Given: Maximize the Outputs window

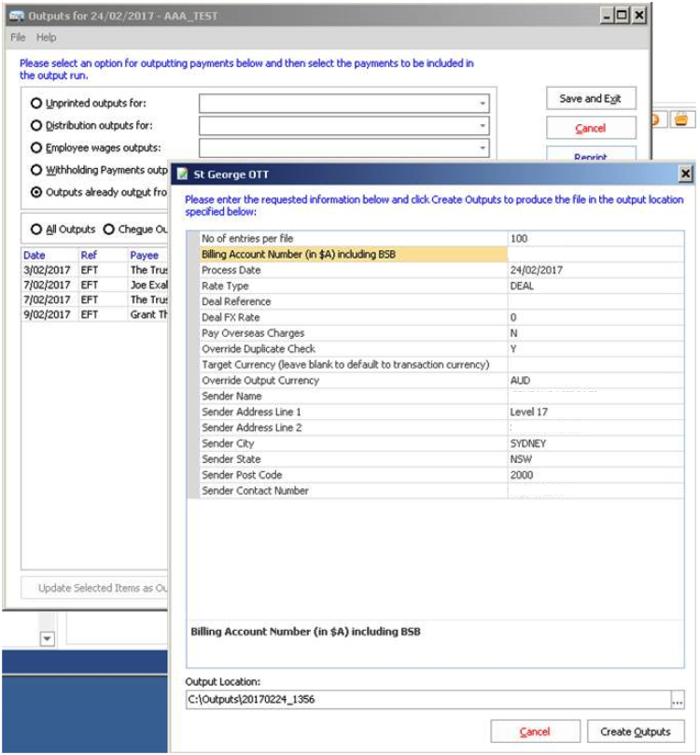Looking at the screenshot, I should [x=623, y=16].
